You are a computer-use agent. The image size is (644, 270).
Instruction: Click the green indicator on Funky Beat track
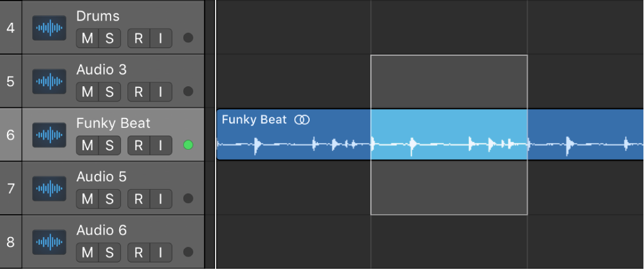tap(188, 145)
